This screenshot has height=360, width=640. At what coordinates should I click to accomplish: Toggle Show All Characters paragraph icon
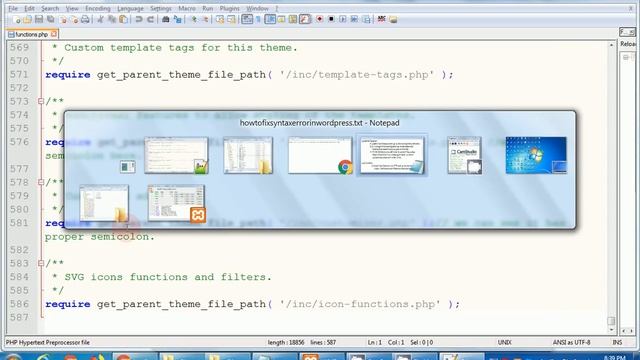[258, 19]
